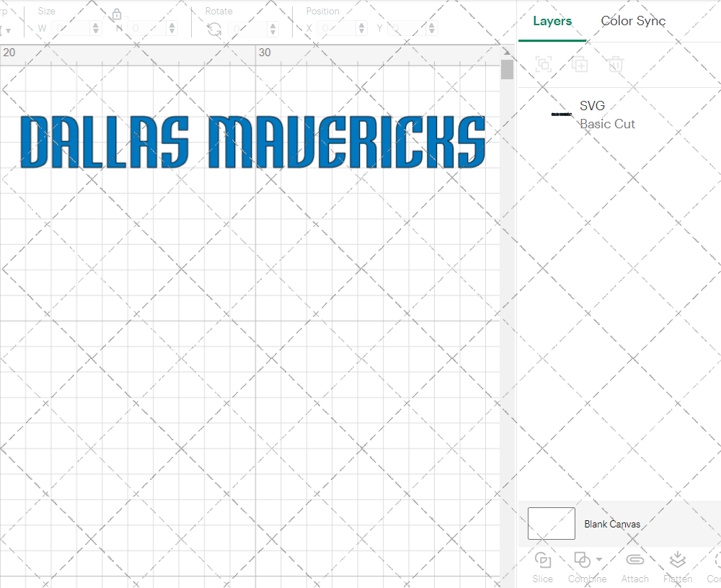
Task: Click the Slice tool icon
Action: click(543, 561)
